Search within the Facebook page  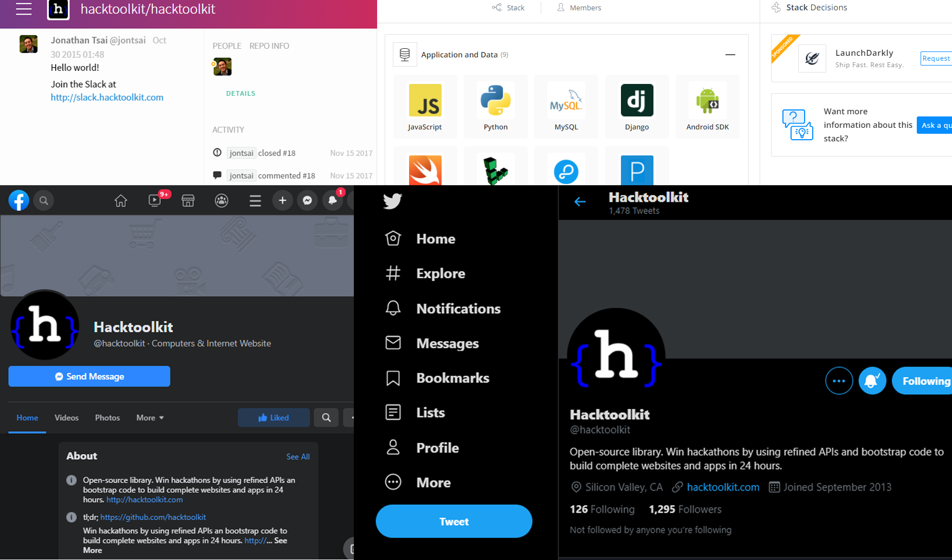[326, 418]
